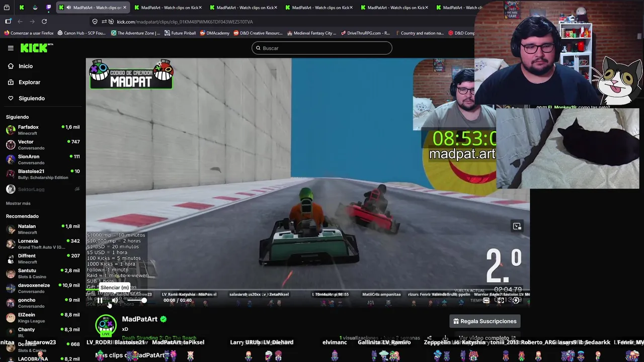
Task: Click MadPatArt live avatar
Action: tap(106, 325)
